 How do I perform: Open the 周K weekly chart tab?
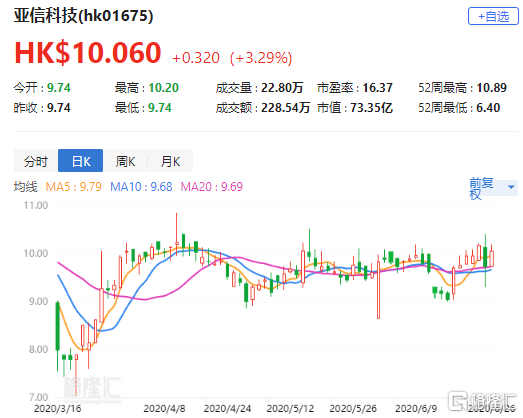point(125,161)
